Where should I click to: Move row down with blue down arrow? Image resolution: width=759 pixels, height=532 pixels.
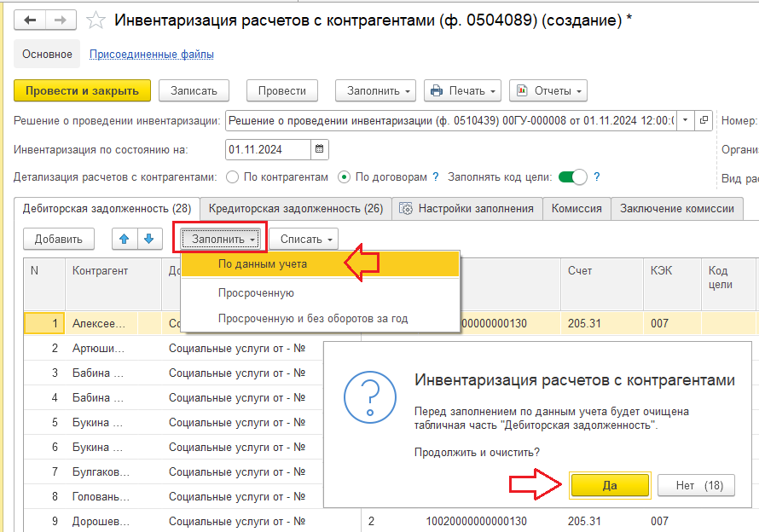[149, 239]
